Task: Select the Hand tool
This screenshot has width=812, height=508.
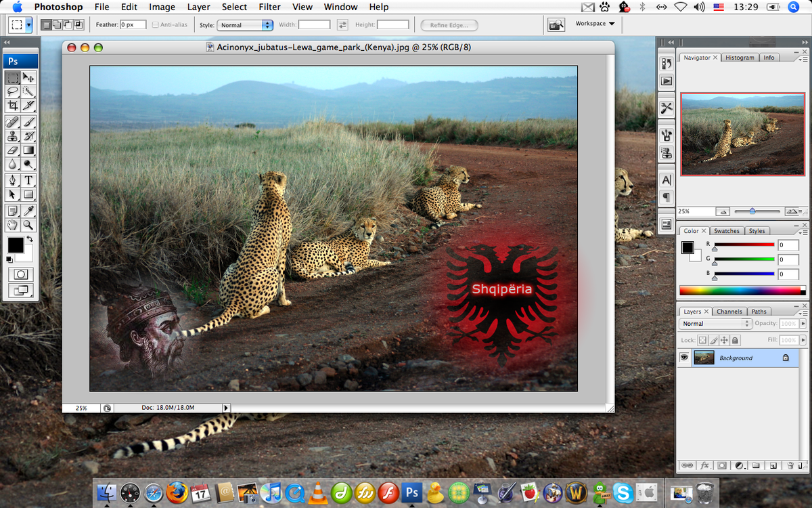Action: point(12,226)
